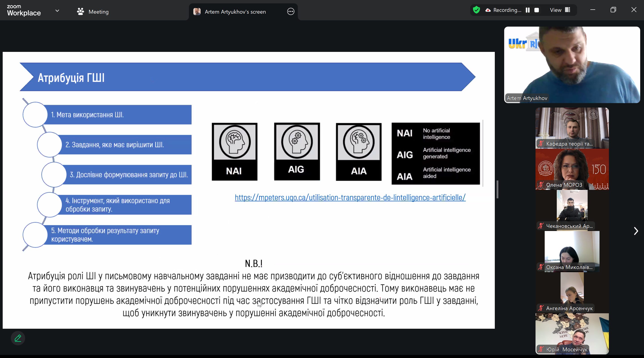Click the NAI AIG AIA legend box
644x358 pixels.
[x=436, y=153]
